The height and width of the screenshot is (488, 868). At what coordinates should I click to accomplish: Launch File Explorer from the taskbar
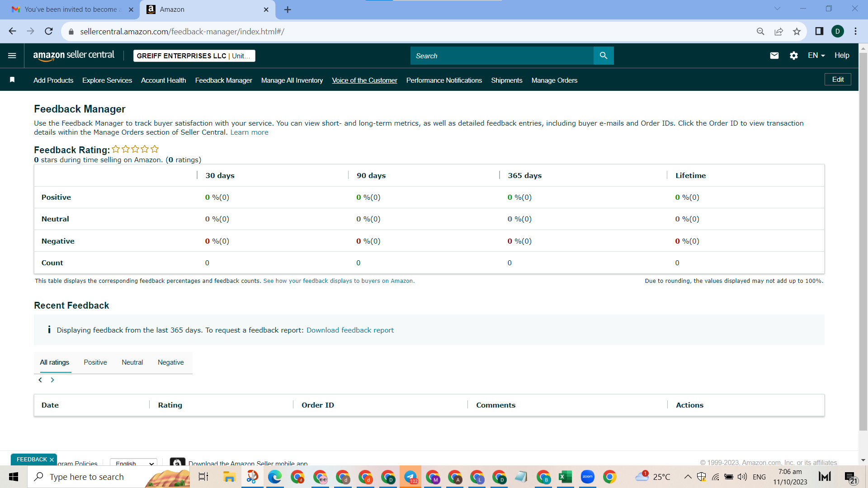229,477
